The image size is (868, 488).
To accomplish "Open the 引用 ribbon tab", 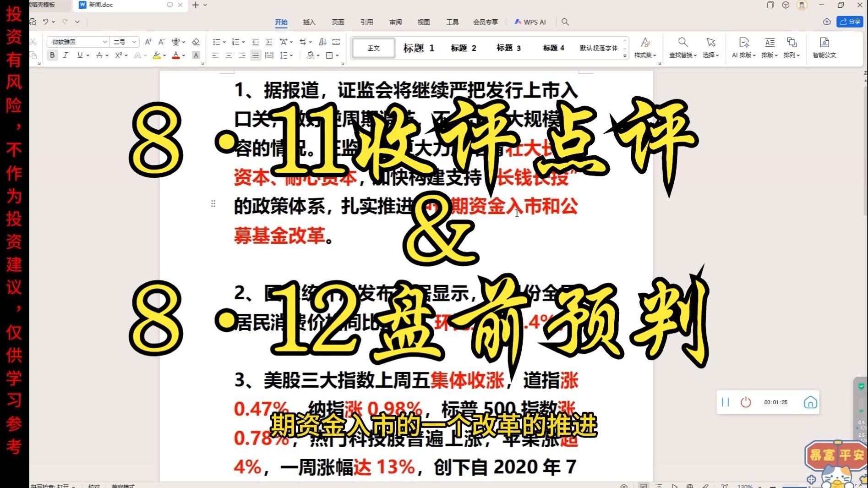I will tap(366, 22).
